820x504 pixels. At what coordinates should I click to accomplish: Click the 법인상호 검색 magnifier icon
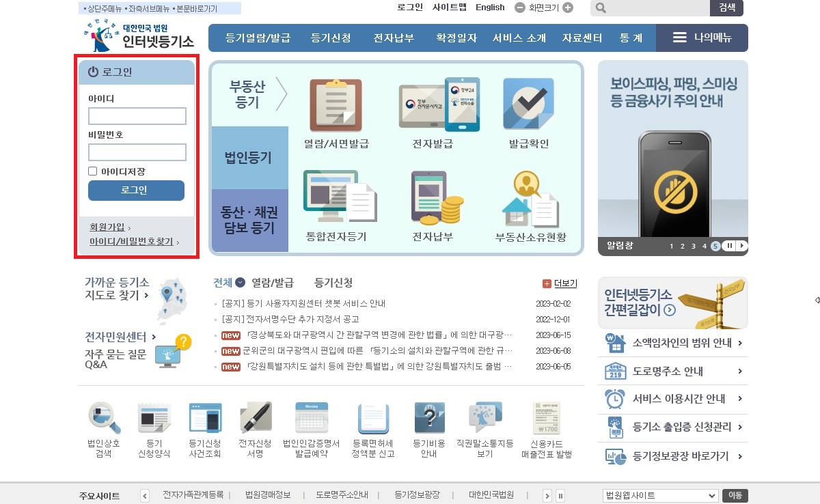(x=104, y=417)
